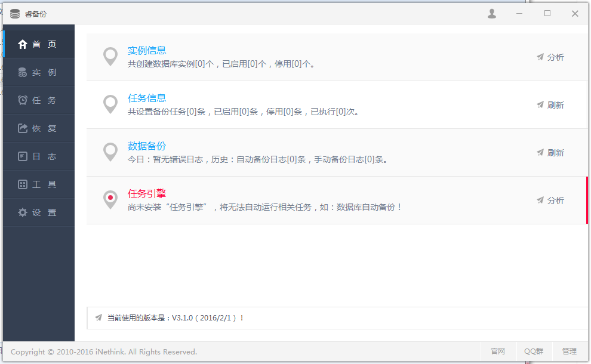Open 官网 in the bottom bar
The height and width of the screenshot is (364, 591).
[497, 351]
